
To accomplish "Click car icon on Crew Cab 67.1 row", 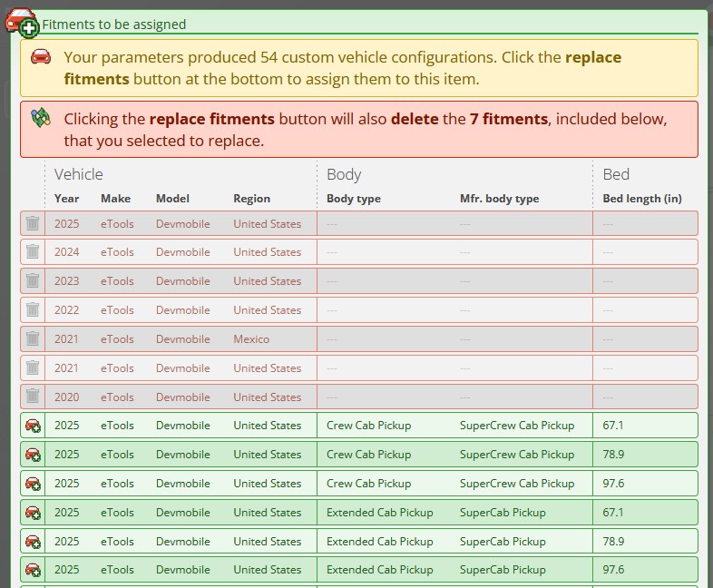I will coord(33,426).
